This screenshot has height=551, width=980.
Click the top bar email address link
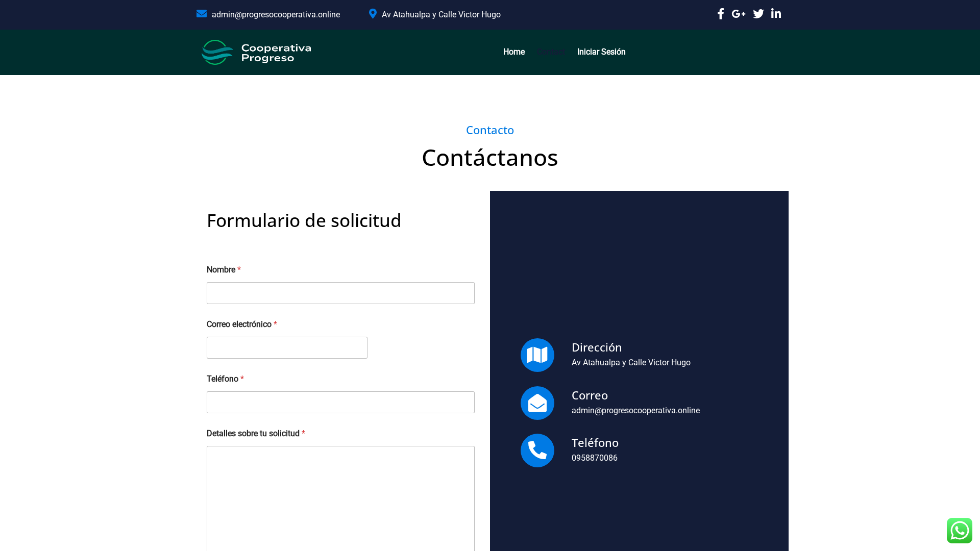(x=276, y=15)
